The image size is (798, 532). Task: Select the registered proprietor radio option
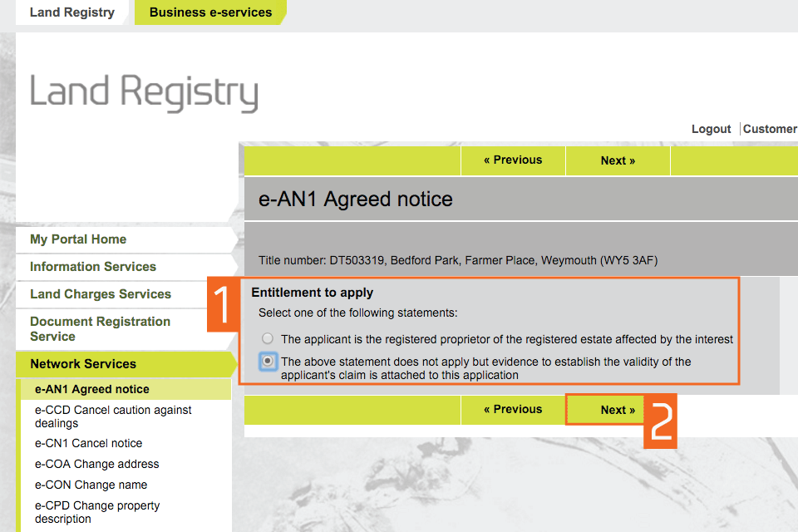coord(267,339)
